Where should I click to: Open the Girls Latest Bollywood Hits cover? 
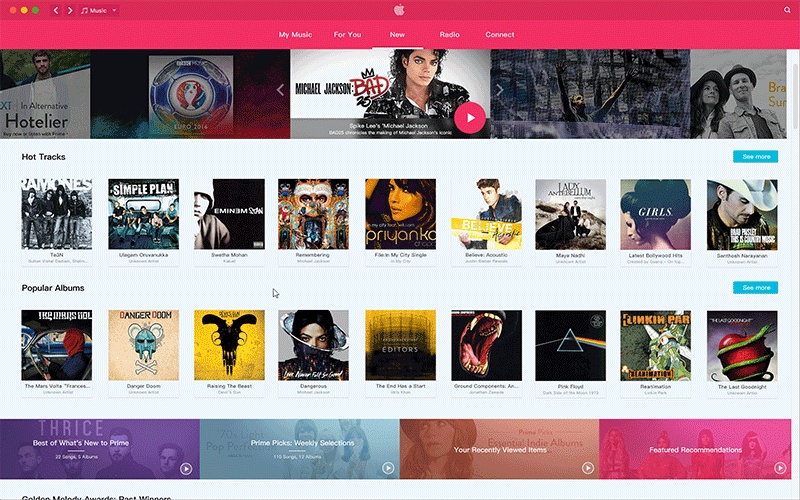click(x=656, y=214)
